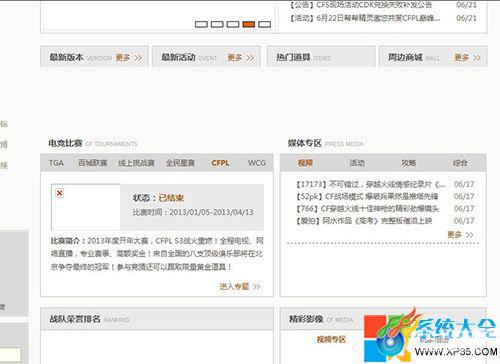
Task: Select the 综合 media tab
Action: (460, 163)
